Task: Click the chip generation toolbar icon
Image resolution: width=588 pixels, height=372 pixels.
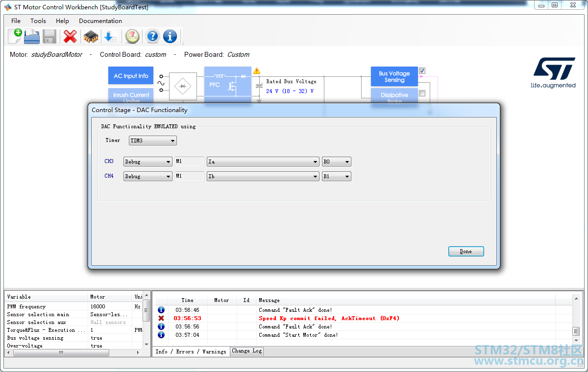Action: coord(91,36)
